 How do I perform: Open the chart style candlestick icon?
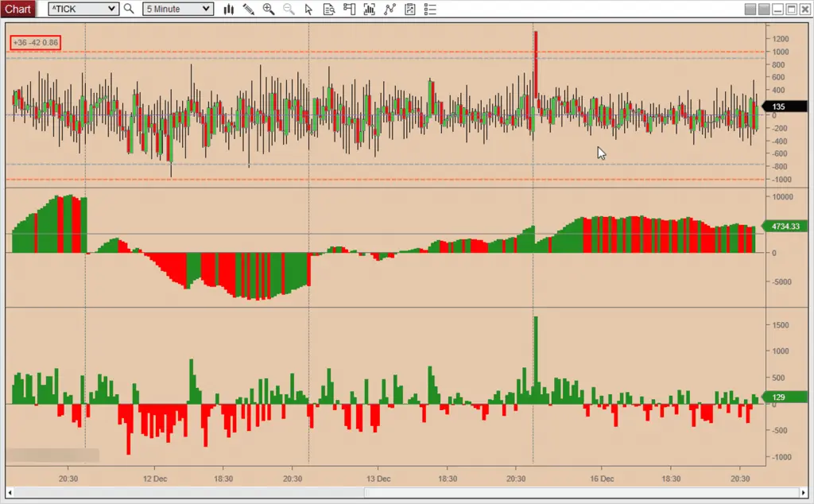coord(229,10)
